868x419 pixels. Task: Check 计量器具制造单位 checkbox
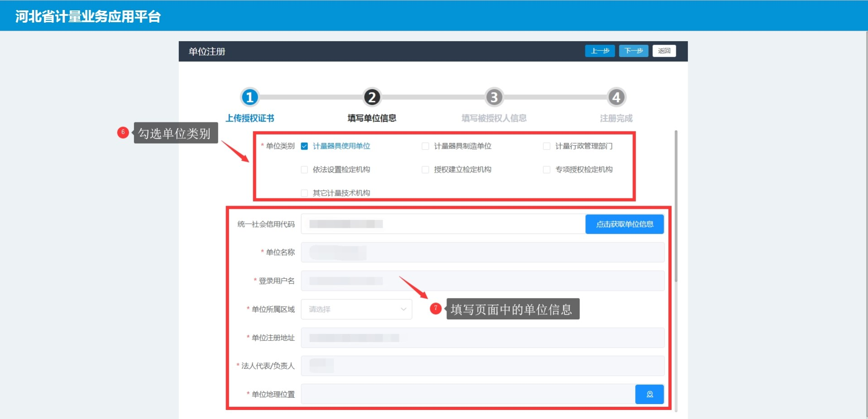(425, 146)
